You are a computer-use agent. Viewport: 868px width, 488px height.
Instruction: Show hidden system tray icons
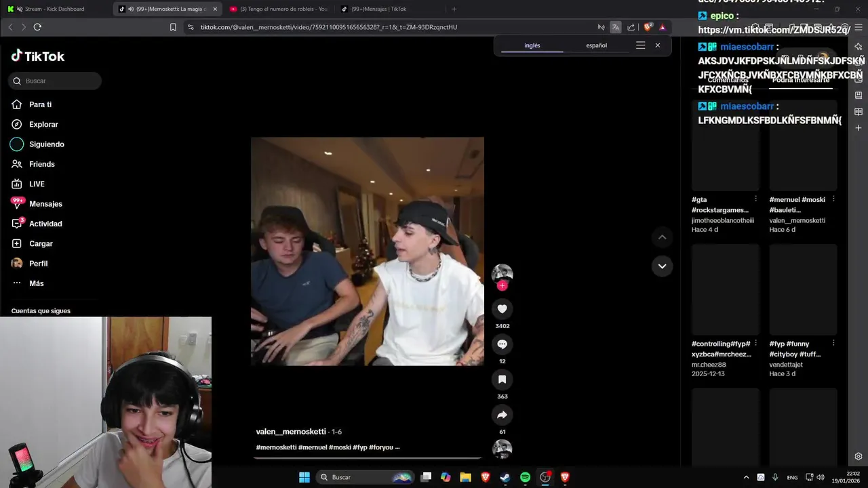click(746, 477)
